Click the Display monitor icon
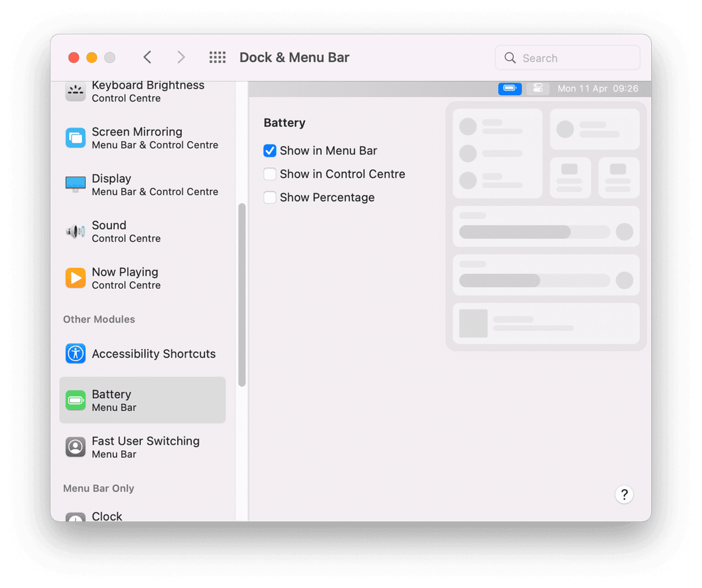The width and height of the screenshot is (702, 588). tap(76, 185)
